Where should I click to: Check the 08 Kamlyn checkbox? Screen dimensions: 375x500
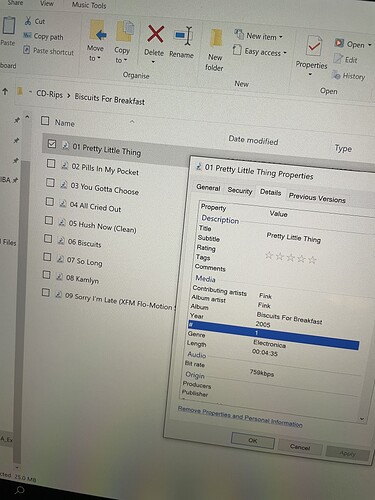coord(46,275)
